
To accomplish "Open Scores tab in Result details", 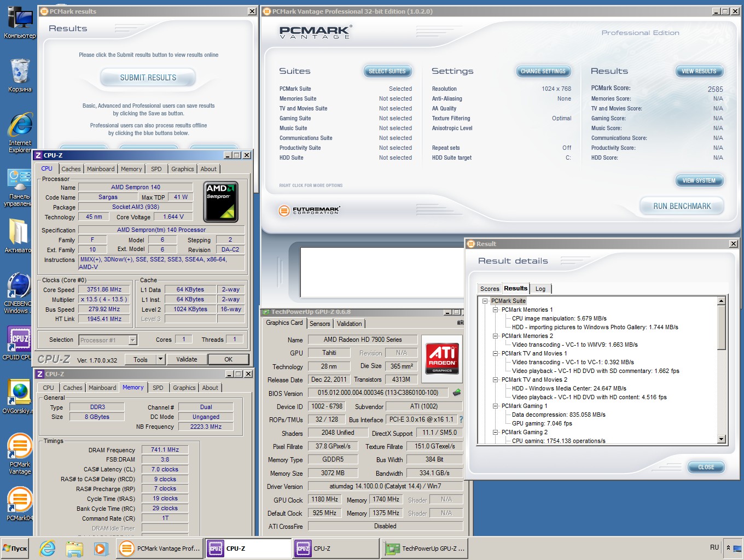I will point(490,289).
